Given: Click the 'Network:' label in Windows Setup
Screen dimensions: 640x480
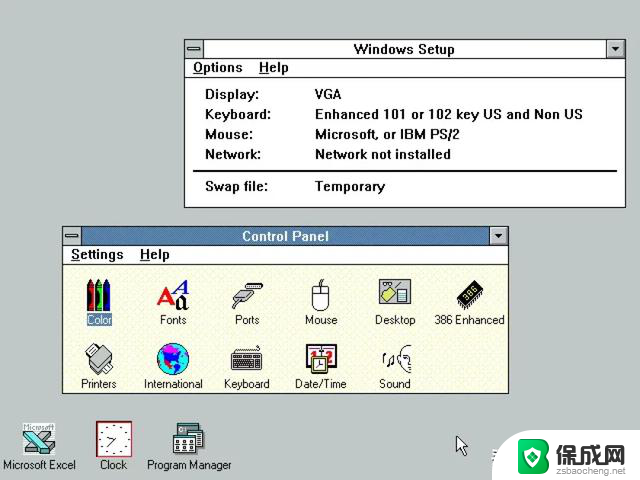Looking at the screenshot, I should (233, 154).
